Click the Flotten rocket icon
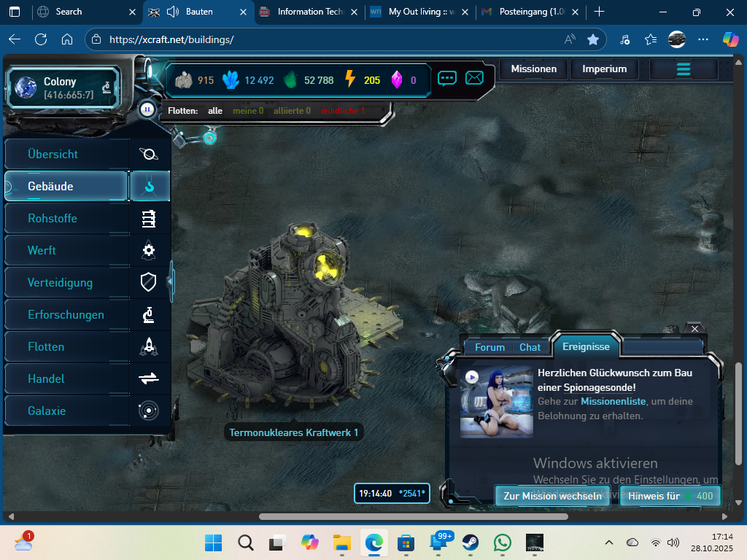747x560 pixels. (x=149, y=347)
